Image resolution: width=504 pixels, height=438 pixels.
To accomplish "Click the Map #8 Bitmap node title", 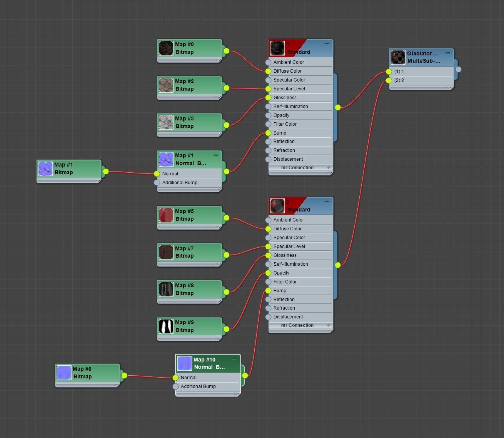I will [x=184, y=289].
